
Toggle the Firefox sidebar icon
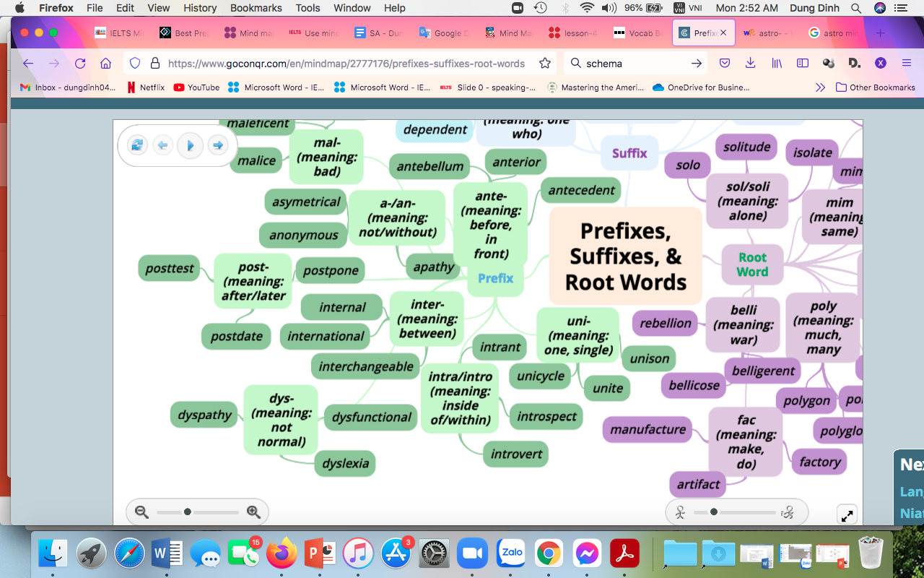[x=802, y=63]
